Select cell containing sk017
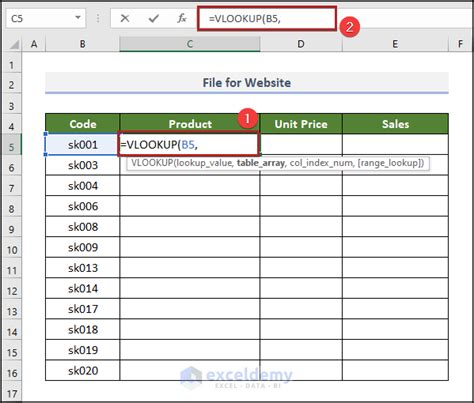The width and height of the screenshot is (474, 403). pos(83,309)
